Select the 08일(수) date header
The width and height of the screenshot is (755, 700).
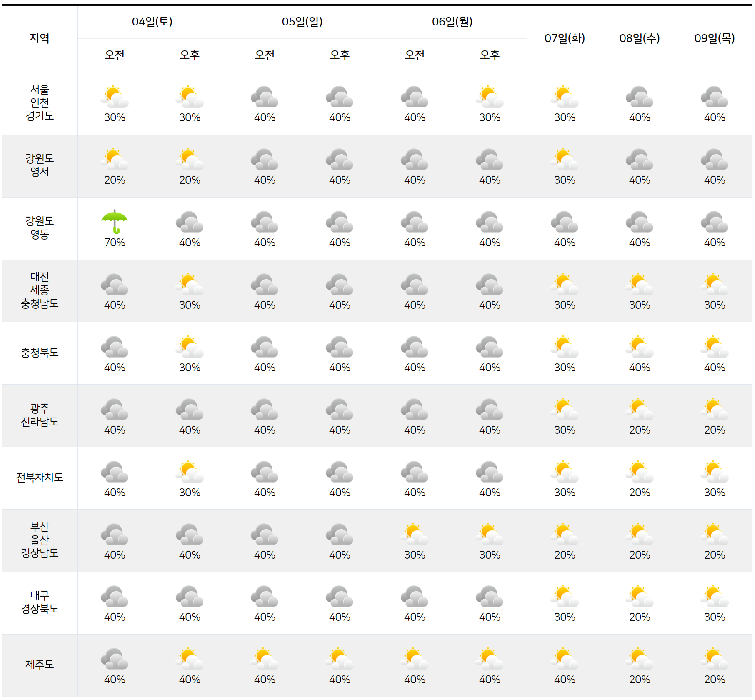(x=640, y=38)
